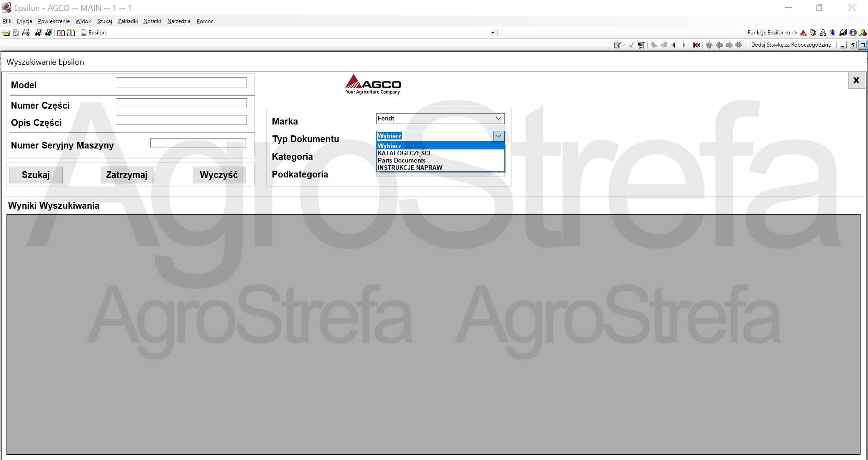
Task: Click the Zatrzymaj button
Action: [x=127, y=175]
